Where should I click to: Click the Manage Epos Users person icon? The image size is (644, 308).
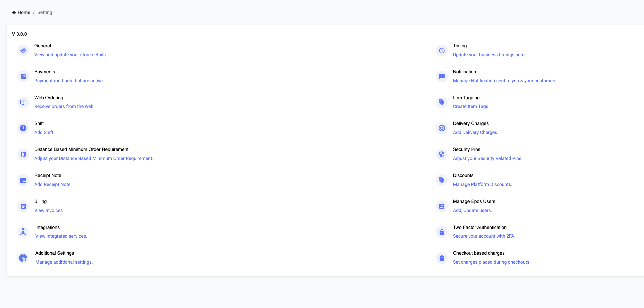point(442,206)
